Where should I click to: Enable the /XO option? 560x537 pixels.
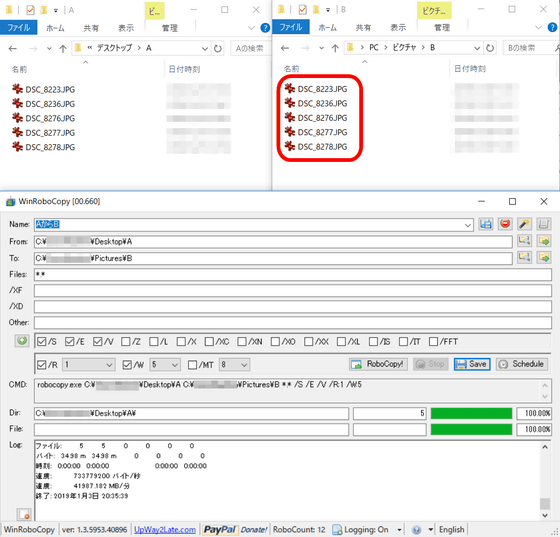[x=275, y=342]
